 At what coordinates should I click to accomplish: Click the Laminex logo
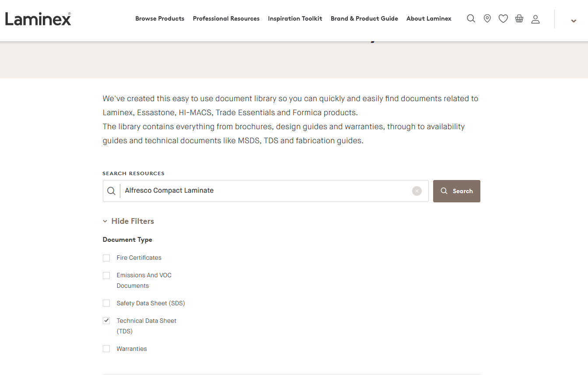pos(38,19)
